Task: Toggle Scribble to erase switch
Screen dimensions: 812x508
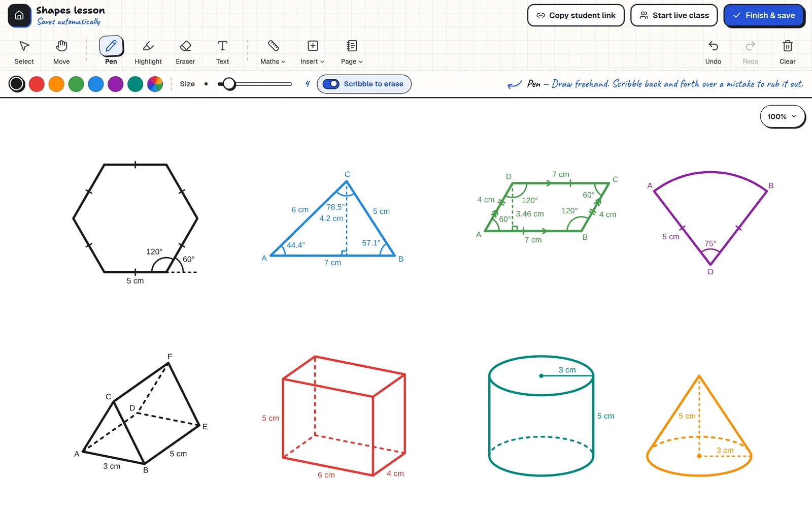Action: click(331, 84)
